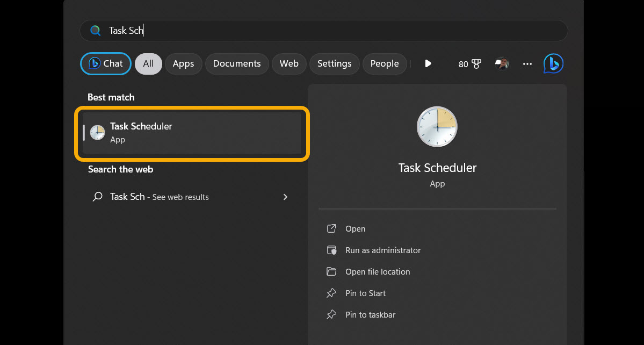Open the Bing Chat icon
644x345 pixels.
click(x=553, y=63)
